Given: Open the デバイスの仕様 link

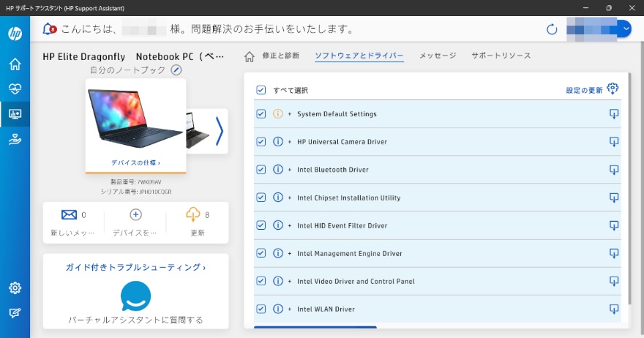Looking at the screenshot, I should (135, 162).
